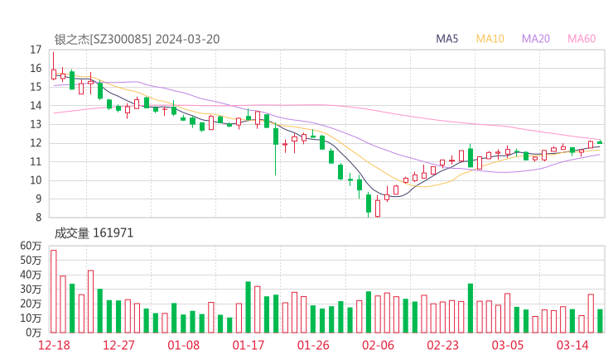
Task: Click the 30万 volume axis label
Action: point(31,290)
